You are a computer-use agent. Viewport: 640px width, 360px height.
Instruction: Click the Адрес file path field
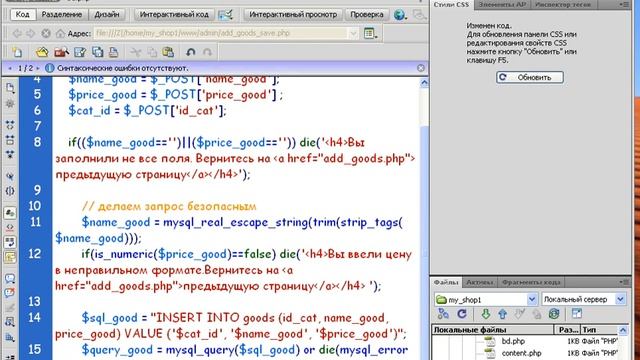220,33
